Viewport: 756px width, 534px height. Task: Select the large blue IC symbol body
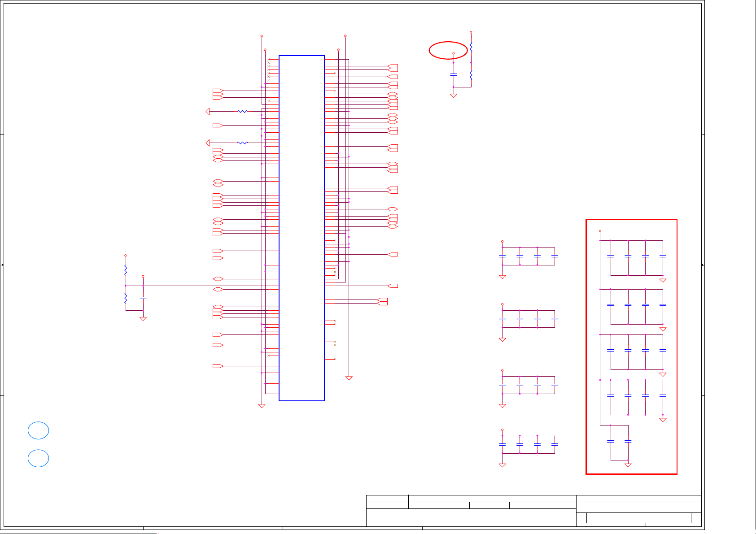click(302, 228)
